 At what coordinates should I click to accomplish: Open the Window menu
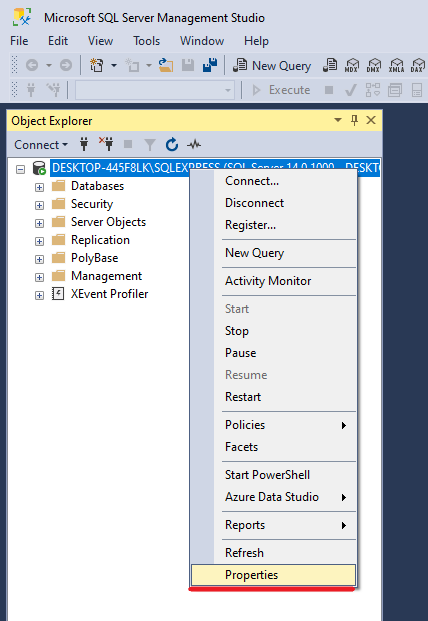[x=202, y=41]
